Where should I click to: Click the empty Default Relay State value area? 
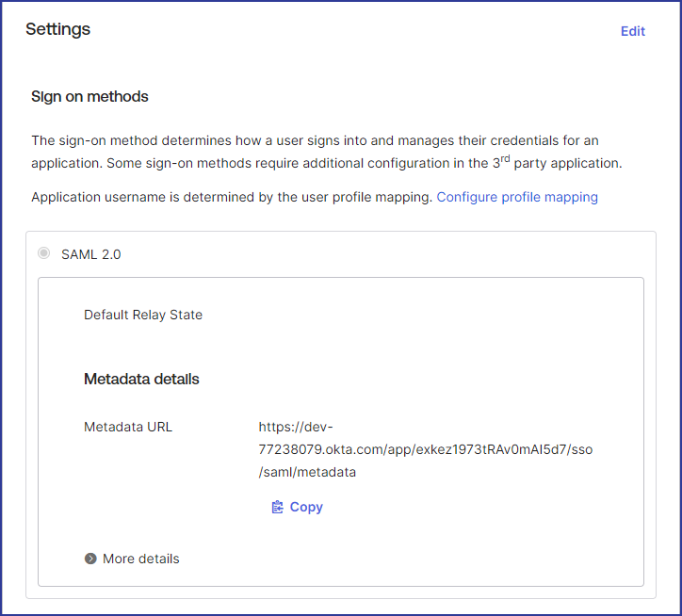[x=424, y=315]
